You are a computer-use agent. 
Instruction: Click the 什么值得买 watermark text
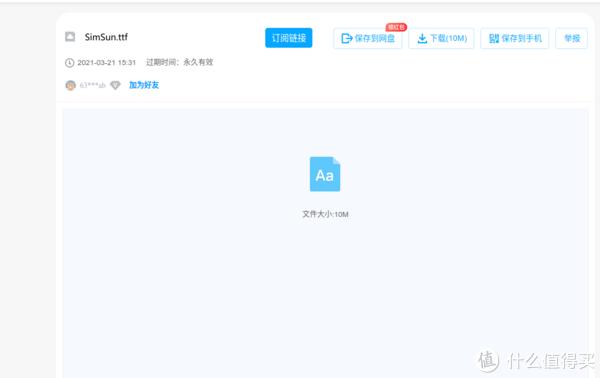(551, 361)
